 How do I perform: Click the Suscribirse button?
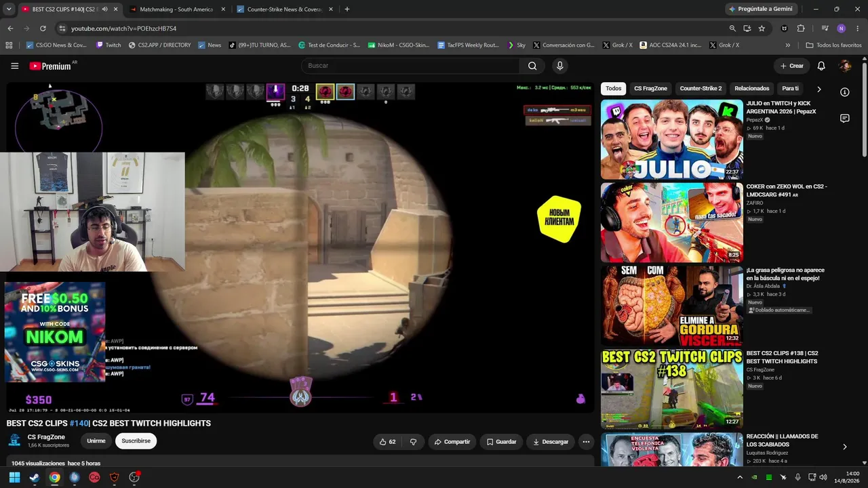tap(136, 441)
